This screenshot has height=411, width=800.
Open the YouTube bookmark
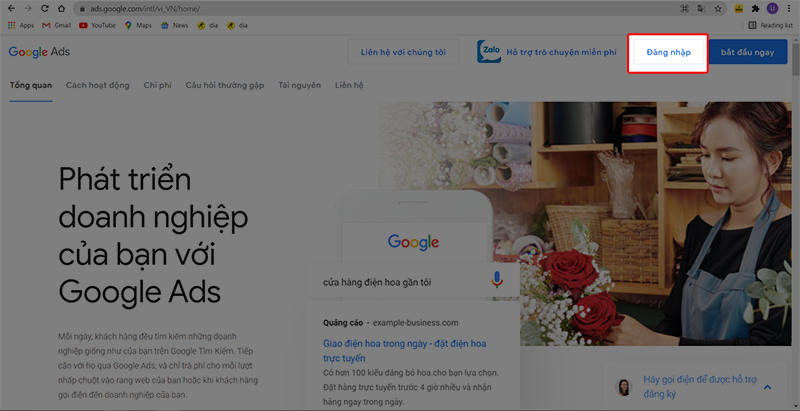(97, 25)
